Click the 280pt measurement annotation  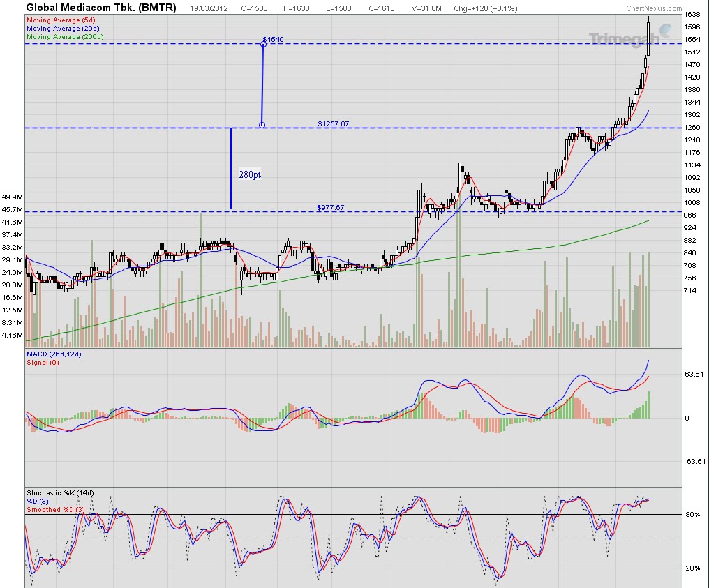click(x=250, y=174)
